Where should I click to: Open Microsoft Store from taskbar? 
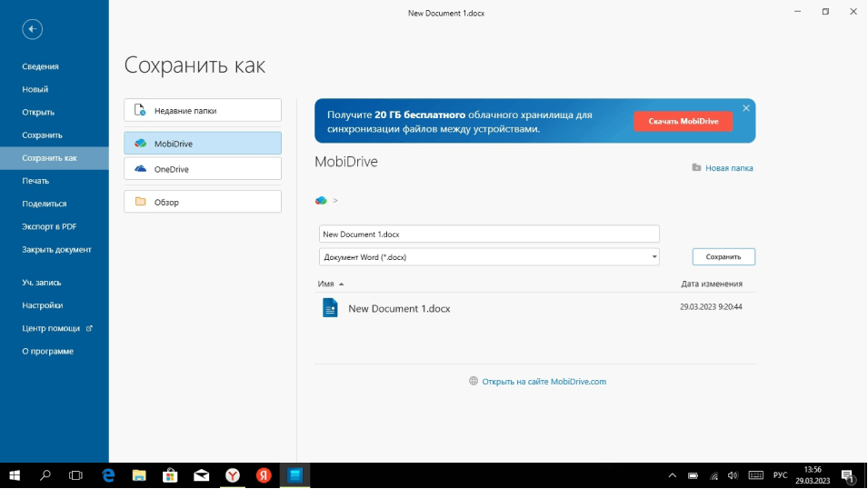170,475
